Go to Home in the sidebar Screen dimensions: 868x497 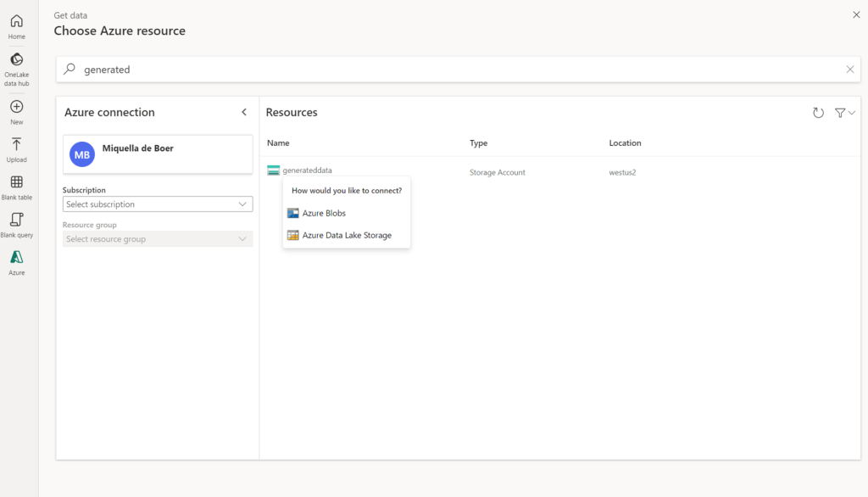17,26
